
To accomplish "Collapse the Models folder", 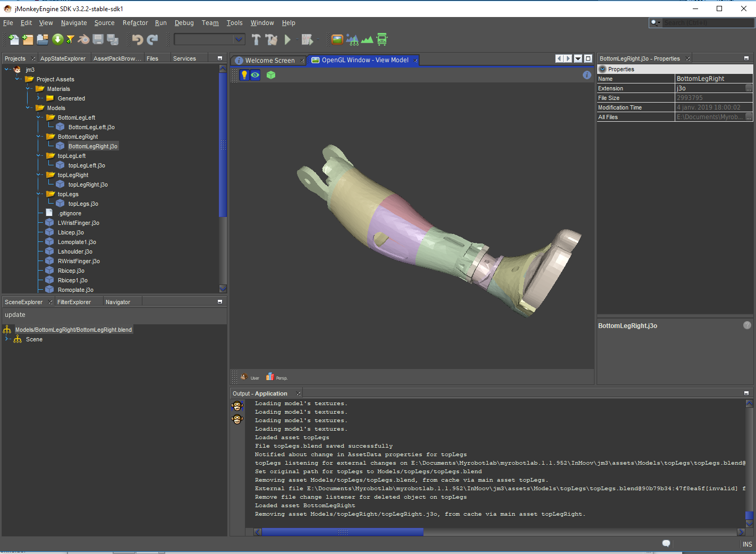I will (x=28, y=108).
